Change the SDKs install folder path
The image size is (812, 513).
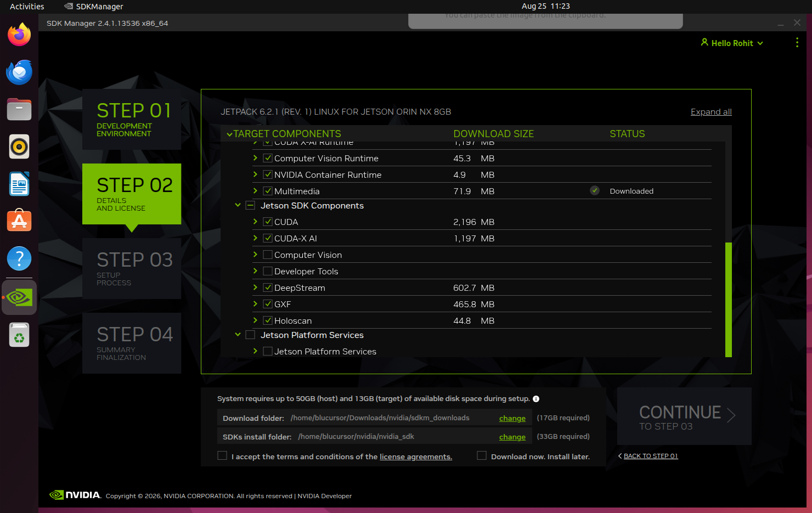[x=512, y=437]
